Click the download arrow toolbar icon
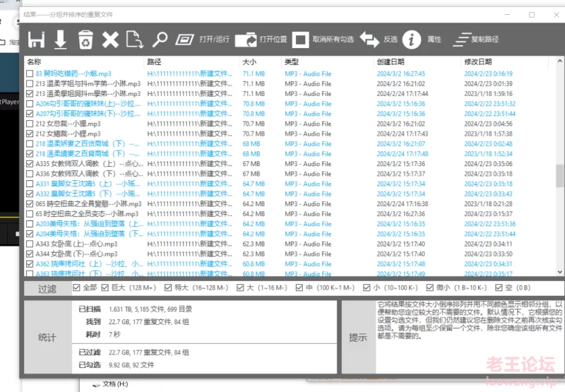The height and width of the screenshot is (392, 565). pyautogui.click(x=61, y=40)
